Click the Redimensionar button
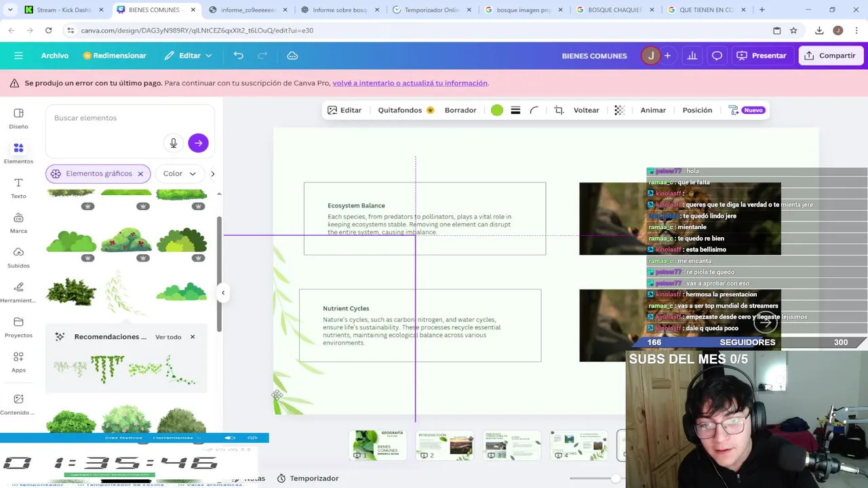 click(x=115, y=56)
